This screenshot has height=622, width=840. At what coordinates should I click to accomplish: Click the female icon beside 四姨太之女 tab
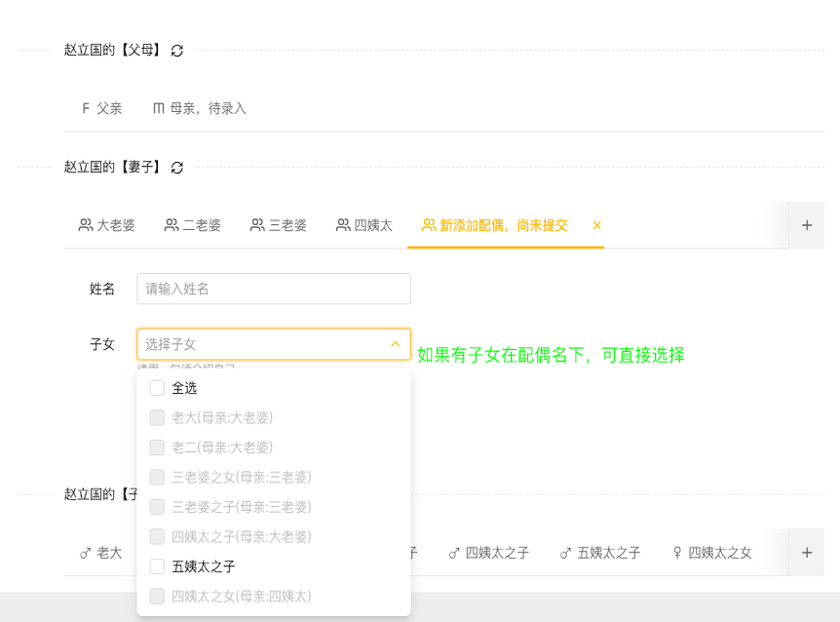coord(677,553)
